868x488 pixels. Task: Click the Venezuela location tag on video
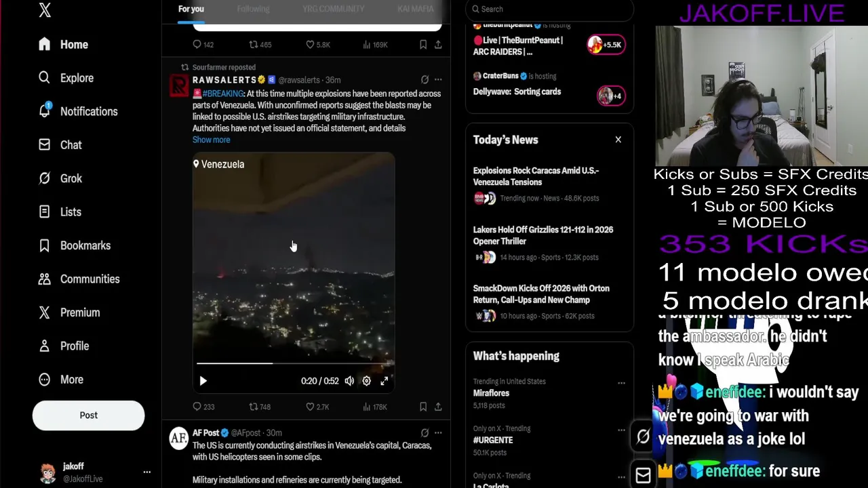[x=218, y=164]
